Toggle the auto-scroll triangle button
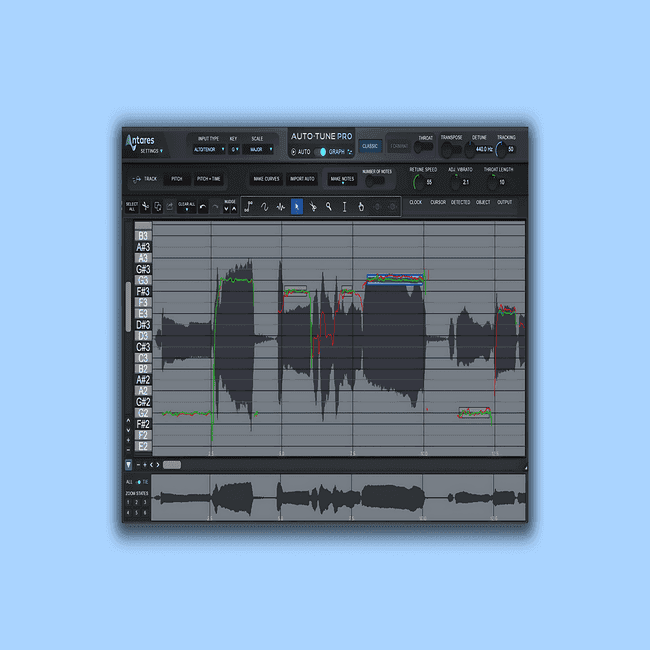The image size is (650, 650). (129, 465)
